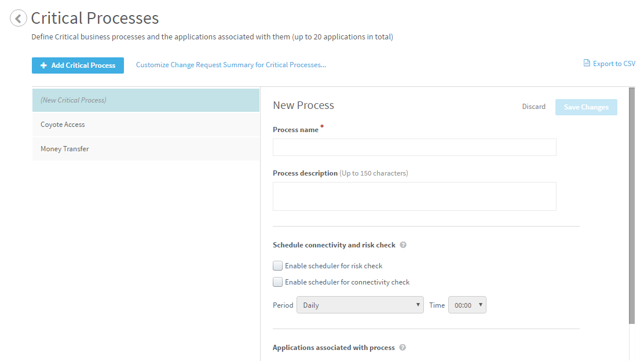Screen dimensions: 644x361
Task: Open help icon for Schedule connectivity and risk check
Action: [x=403, y=245]
